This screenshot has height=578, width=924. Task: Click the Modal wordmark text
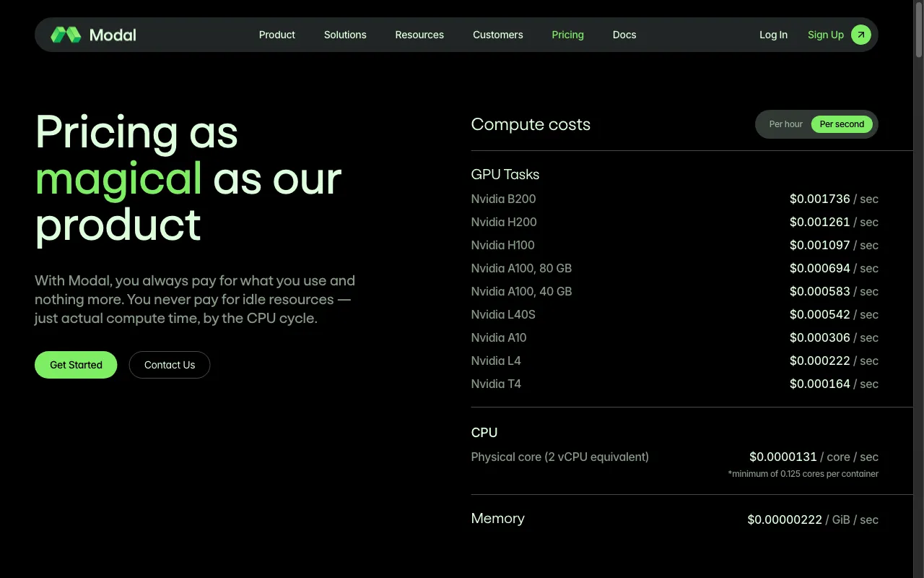pos(113,35)
